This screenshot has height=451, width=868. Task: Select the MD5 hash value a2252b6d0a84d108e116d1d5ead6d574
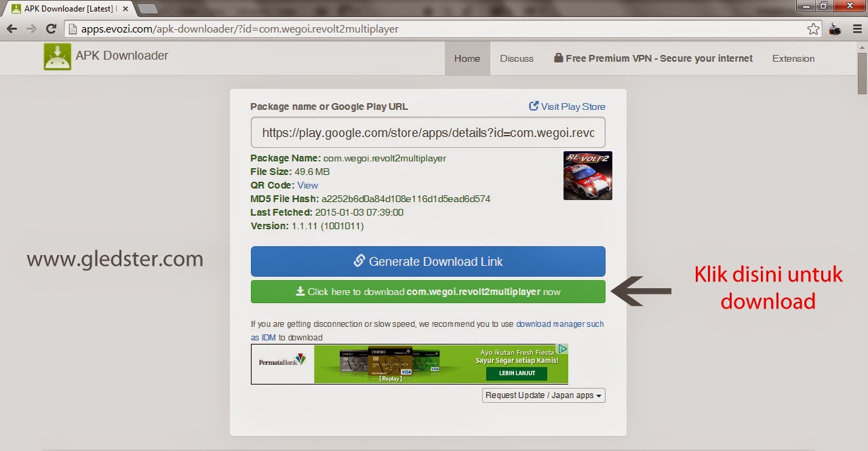(406, 199)
